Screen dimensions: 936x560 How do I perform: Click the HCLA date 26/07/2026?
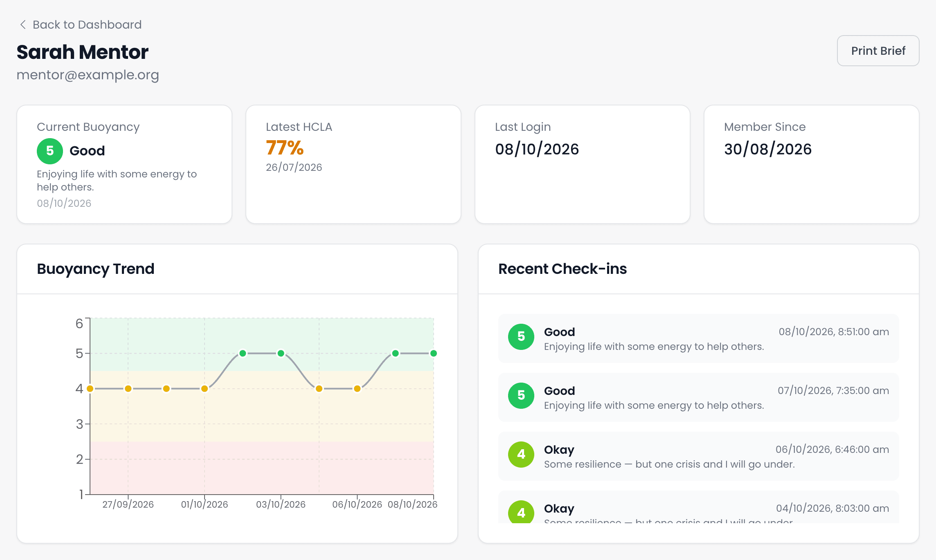click(x=294, y=167)
